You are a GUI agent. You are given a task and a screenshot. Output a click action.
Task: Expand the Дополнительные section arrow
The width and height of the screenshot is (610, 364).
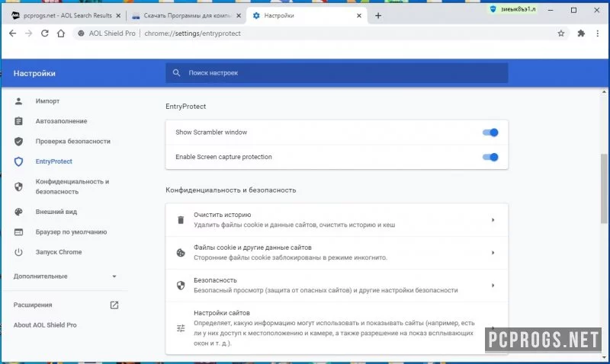114,276
